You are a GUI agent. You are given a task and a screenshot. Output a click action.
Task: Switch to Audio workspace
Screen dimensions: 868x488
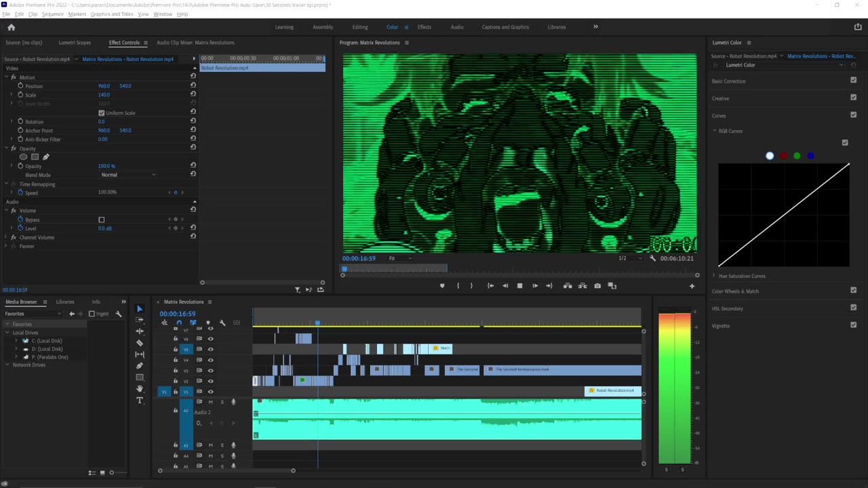pyautogui.click(x=457, y=27)
